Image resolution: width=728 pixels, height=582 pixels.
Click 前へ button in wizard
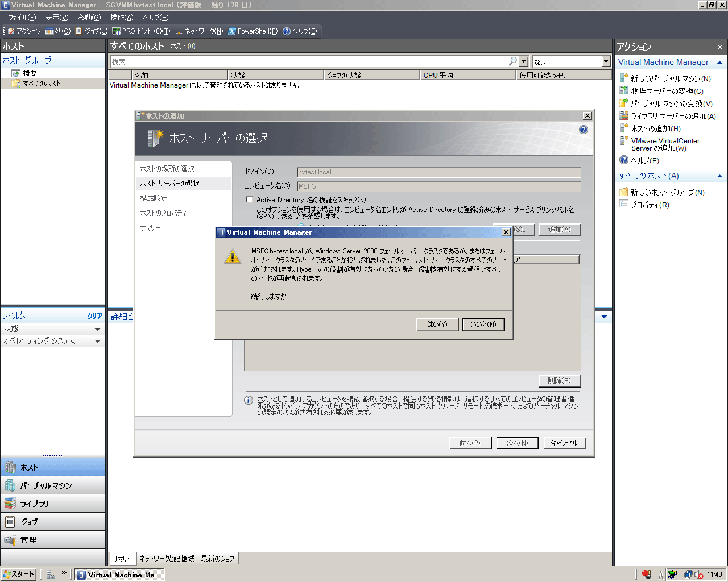pos(470,443)
